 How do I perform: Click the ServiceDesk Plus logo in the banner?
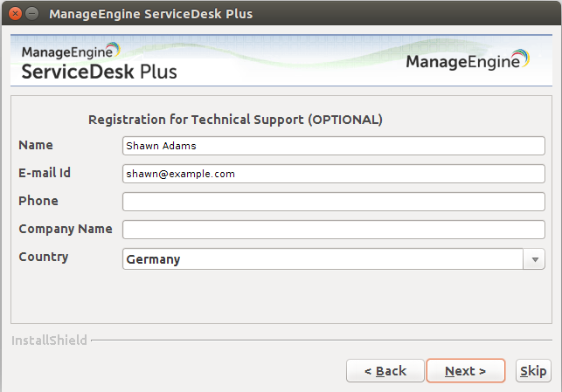(98, 62)
